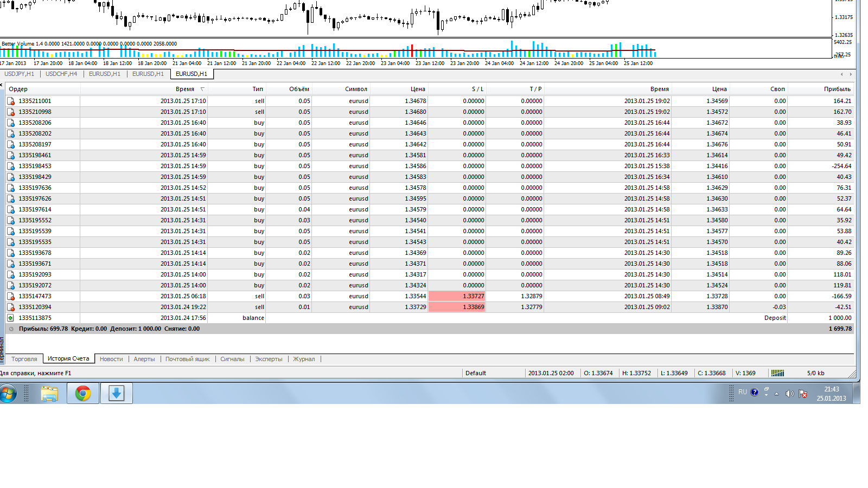Toggle sort order on the Время column arrow
Viewport: 868px width, 488px height.
pos(202,89)
